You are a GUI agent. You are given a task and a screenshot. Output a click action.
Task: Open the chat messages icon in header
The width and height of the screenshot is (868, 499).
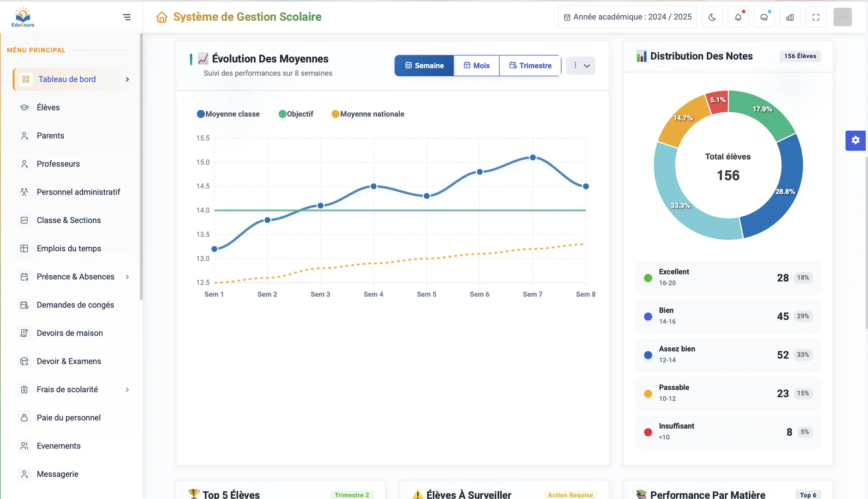pyautogui.click(x=764, y=17)
